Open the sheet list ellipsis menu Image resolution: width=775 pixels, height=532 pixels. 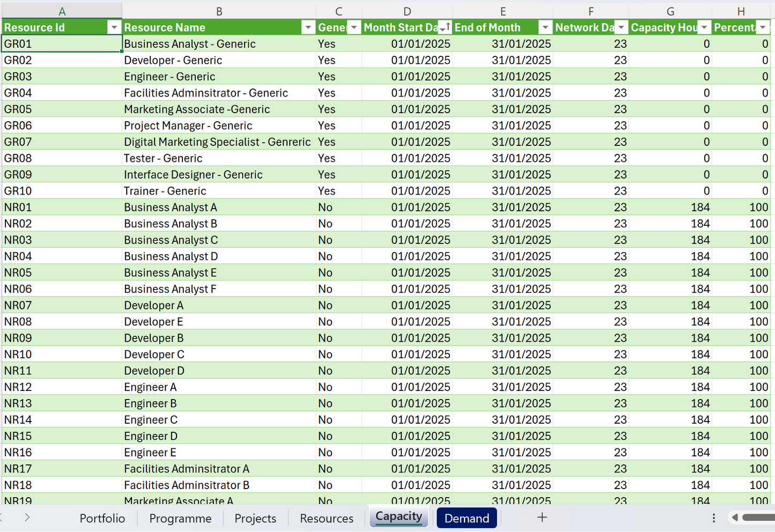coord(714,518)
